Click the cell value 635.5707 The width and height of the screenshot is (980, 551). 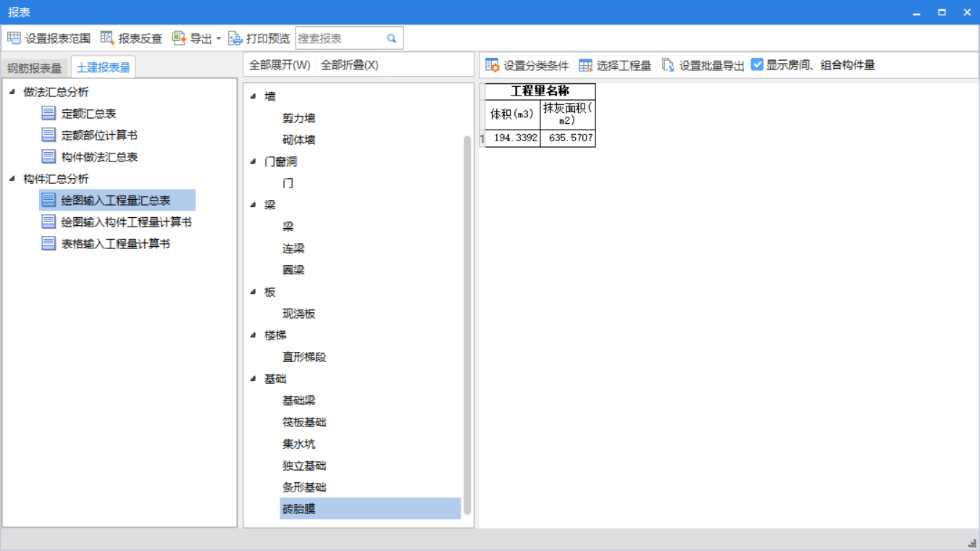[x=568, y=138]
